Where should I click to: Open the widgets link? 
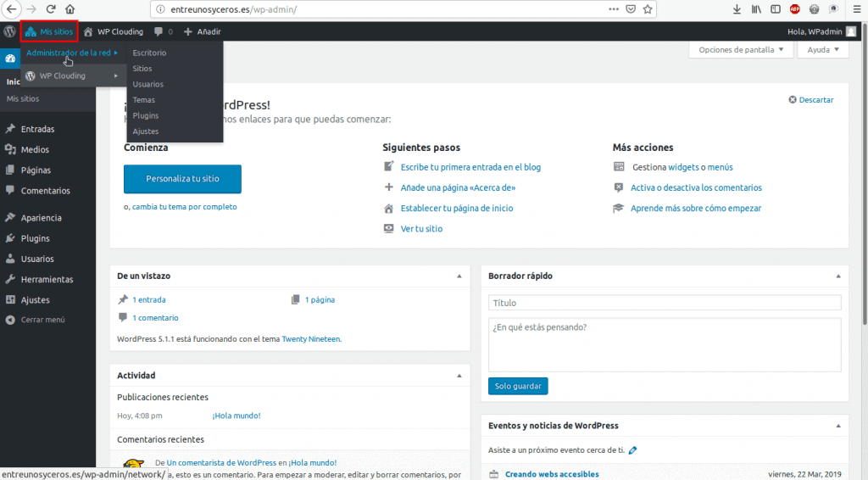683,167
